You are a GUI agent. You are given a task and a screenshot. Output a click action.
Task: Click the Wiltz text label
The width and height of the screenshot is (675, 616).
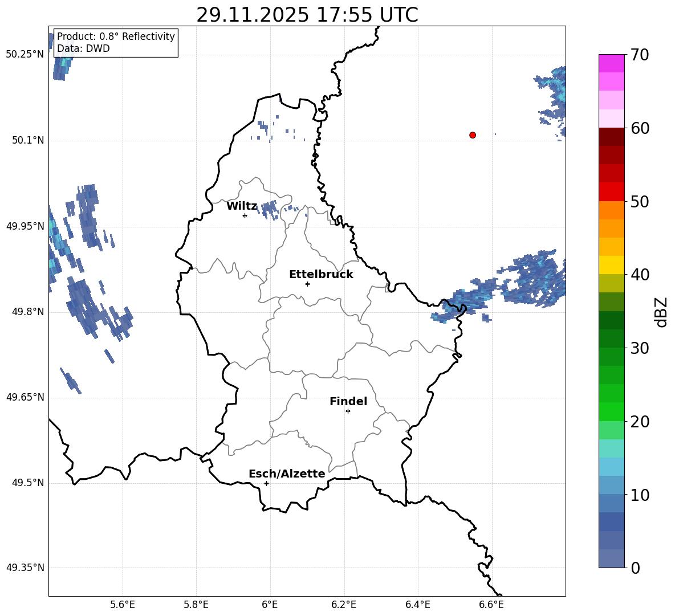(242, 206)
